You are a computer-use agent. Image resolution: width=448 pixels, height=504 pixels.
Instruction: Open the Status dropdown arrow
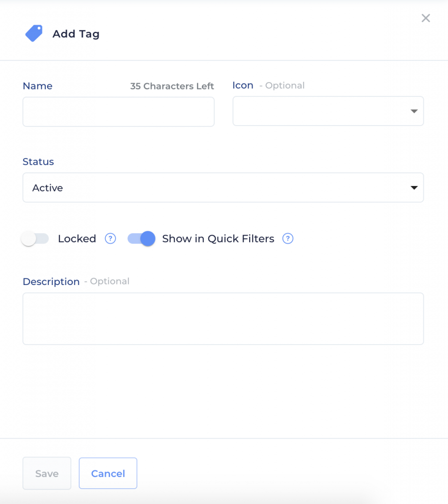point(414,188)
